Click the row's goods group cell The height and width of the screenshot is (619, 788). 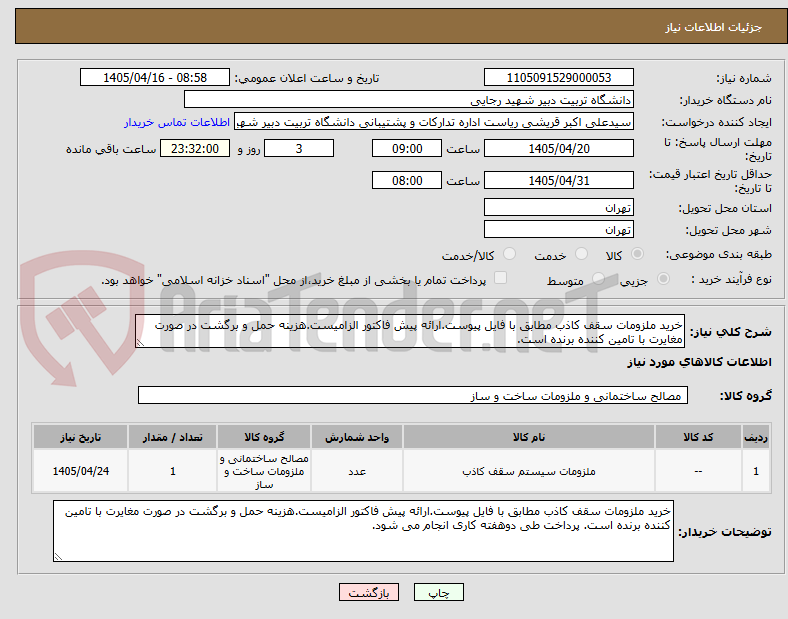(264, 471)
